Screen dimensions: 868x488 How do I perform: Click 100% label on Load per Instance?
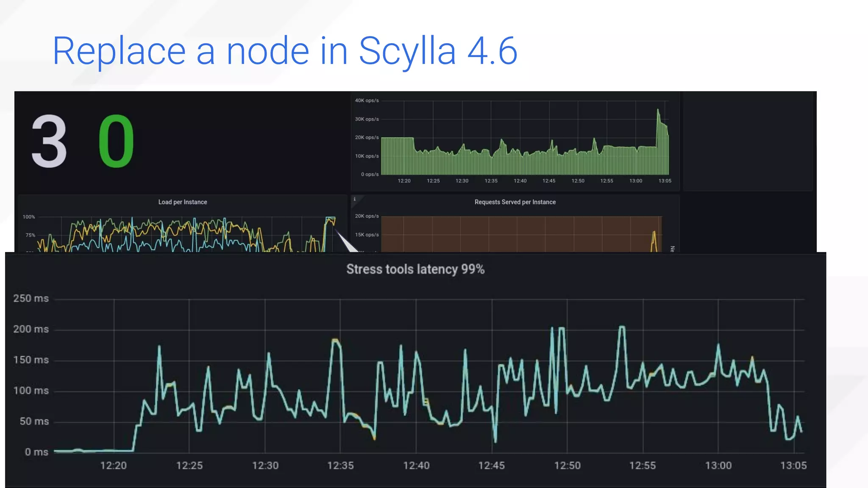coord(29,217)
